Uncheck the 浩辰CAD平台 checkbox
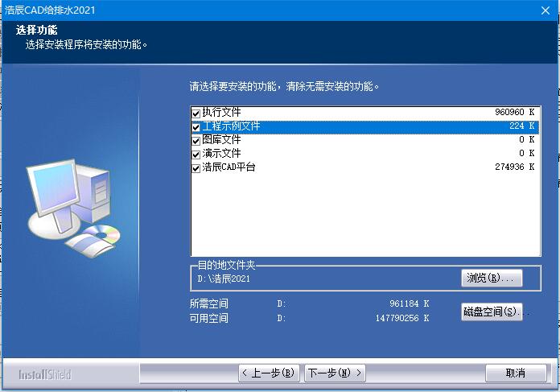Viewport: 560px width, 392px height. click(x=196, y=168)
